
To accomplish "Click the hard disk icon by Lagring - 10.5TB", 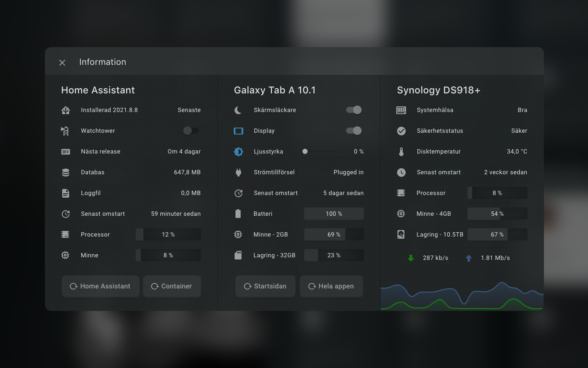I will click(x=401, y=235).
